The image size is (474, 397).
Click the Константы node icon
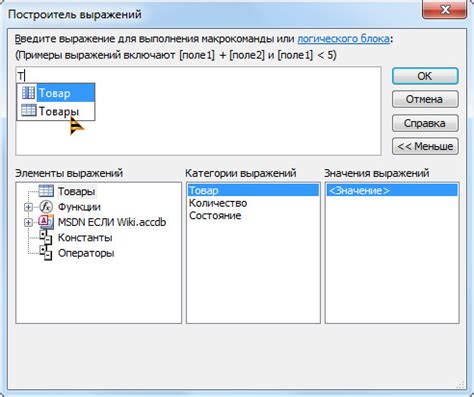tap(46, 237)
